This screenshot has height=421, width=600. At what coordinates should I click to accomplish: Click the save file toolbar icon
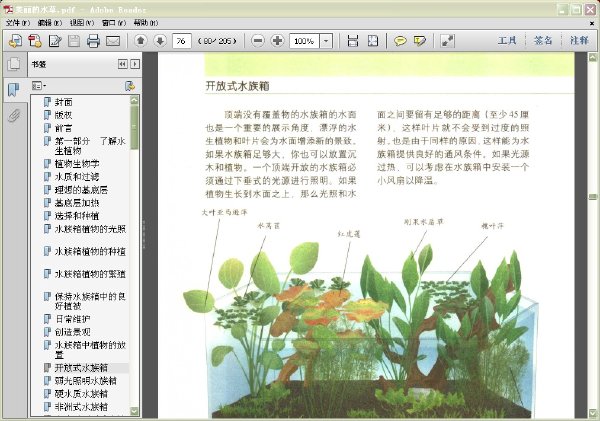[74, 41]
